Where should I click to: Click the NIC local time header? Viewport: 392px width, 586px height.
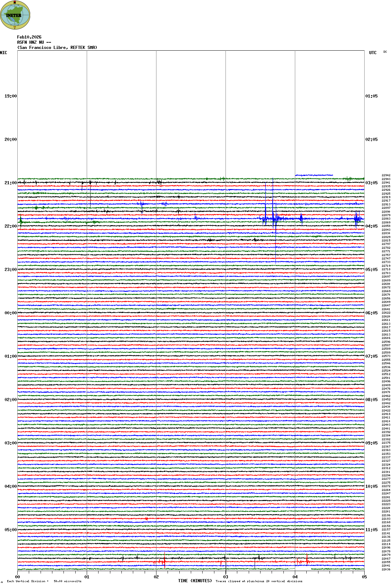[3, 53]
